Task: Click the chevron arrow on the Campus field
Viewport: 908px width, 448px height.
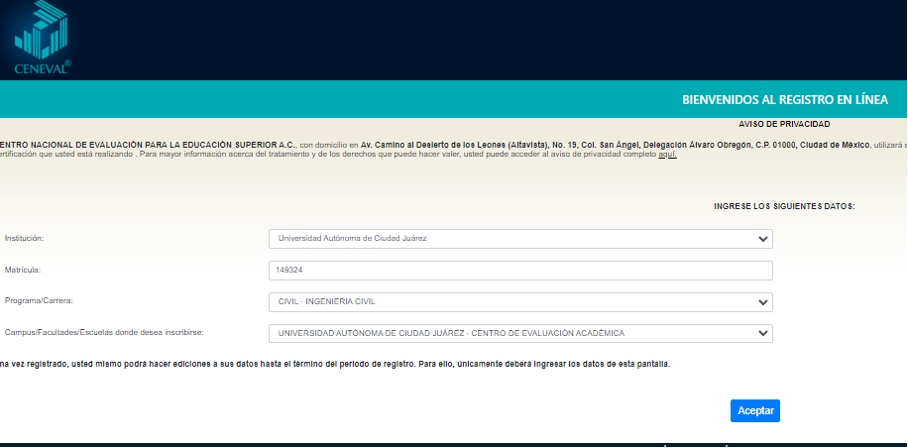Action: [763, 333]
